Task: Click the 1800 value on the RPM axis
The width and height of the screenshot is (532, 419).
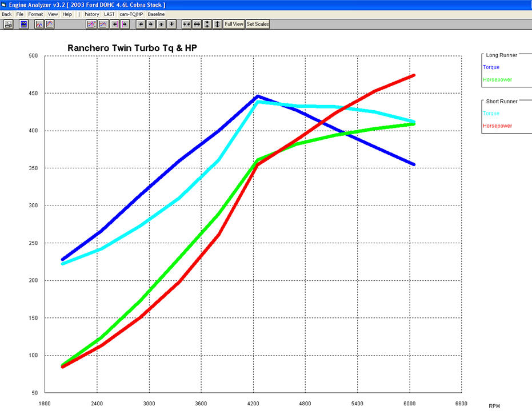Action: (45, 404)
